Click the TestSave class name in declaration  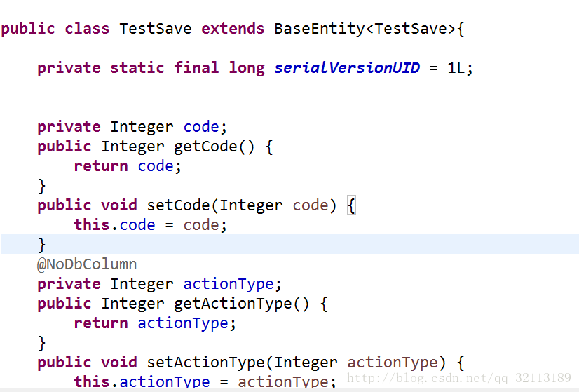155,29
